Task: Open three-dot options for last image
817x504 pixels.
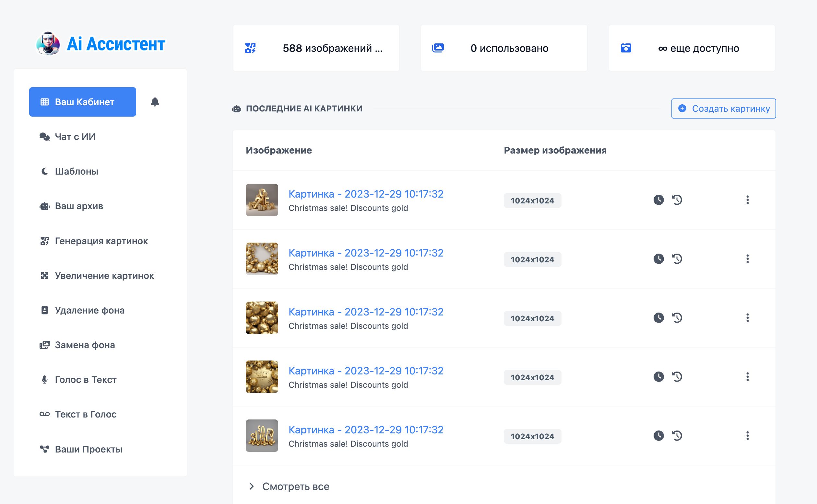Action: 747,436
